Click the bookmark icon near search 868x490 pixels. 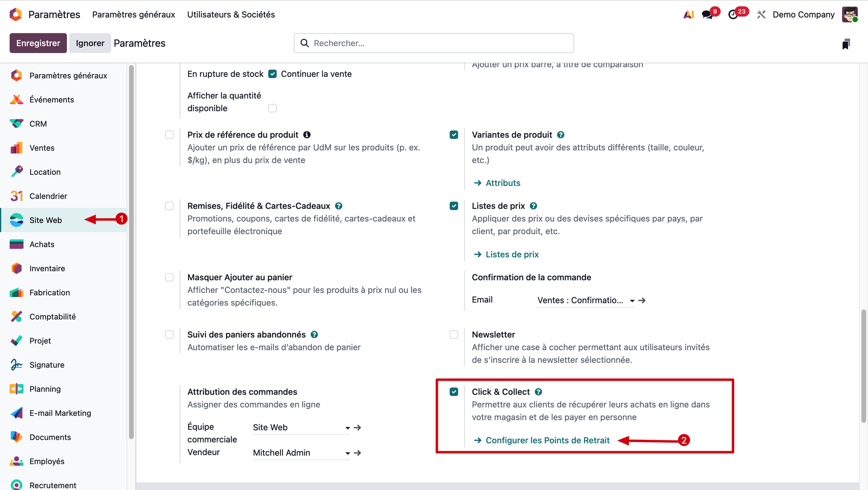846,43
